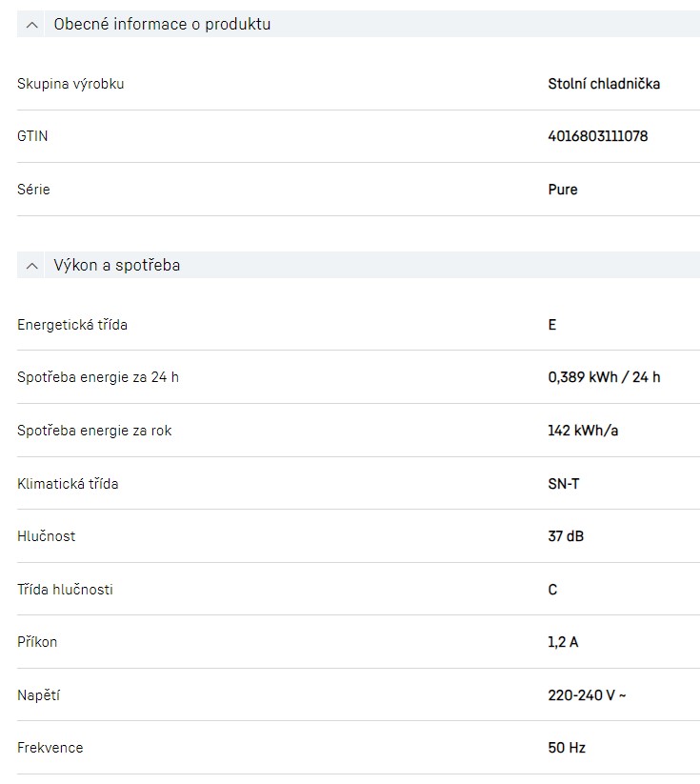Click the 0,389 kWh / 24 h value

pyautogui.click(x=604, y=377)
